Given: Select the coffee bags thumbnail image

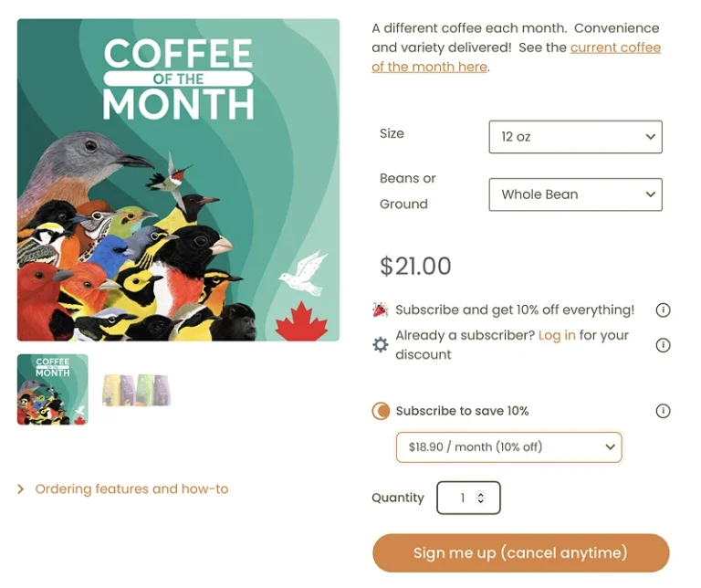Looking at the screenshot, I should (x=137, y=390).
